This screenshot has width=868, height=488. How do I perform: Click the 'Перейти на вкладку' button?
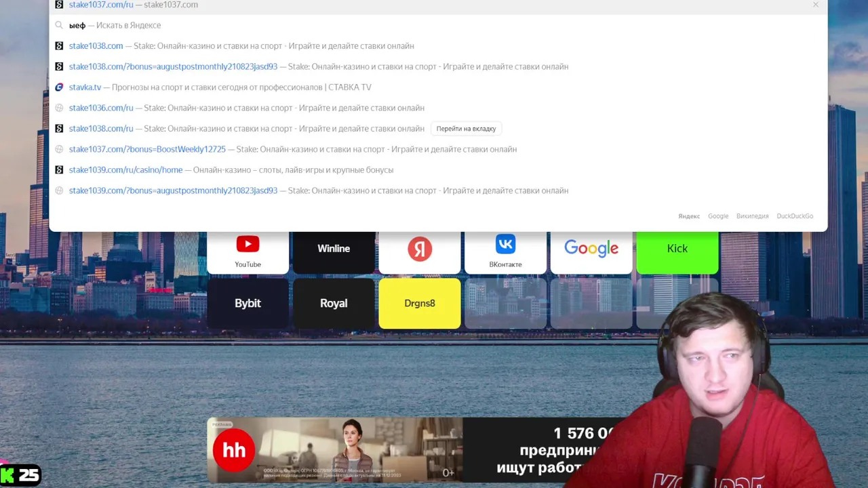466,128
